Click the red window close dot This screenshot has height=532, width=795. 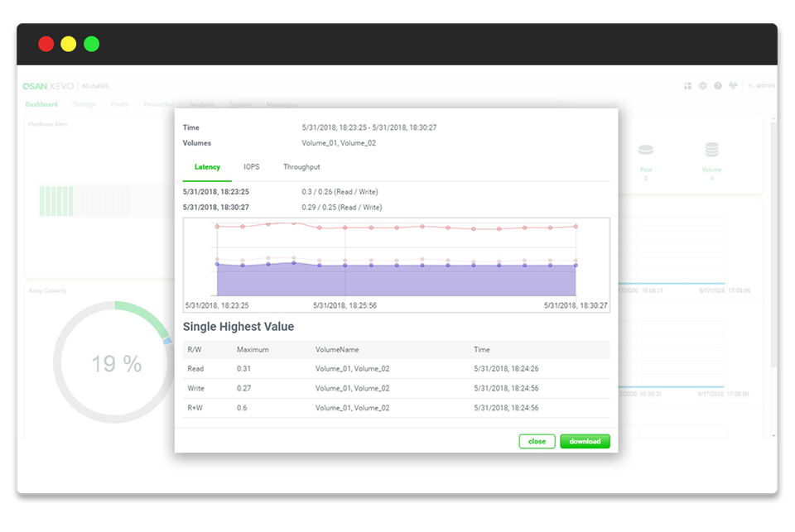pos(46,44)
